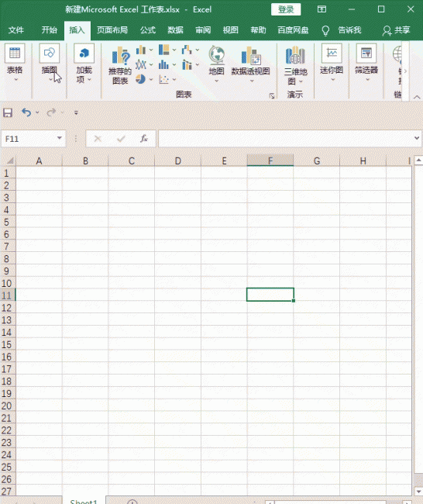Open the Slicer/Filter (筛选器) icon
The height and width of the screenshot is (504, 423).
(x=366, y=54)
